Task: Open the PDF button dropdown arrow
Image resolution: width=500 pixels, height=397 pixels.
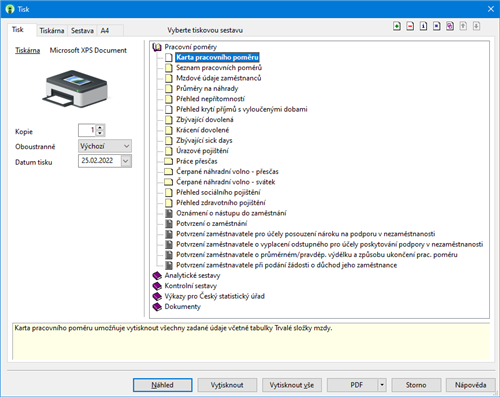Action: tap(382, 385)
